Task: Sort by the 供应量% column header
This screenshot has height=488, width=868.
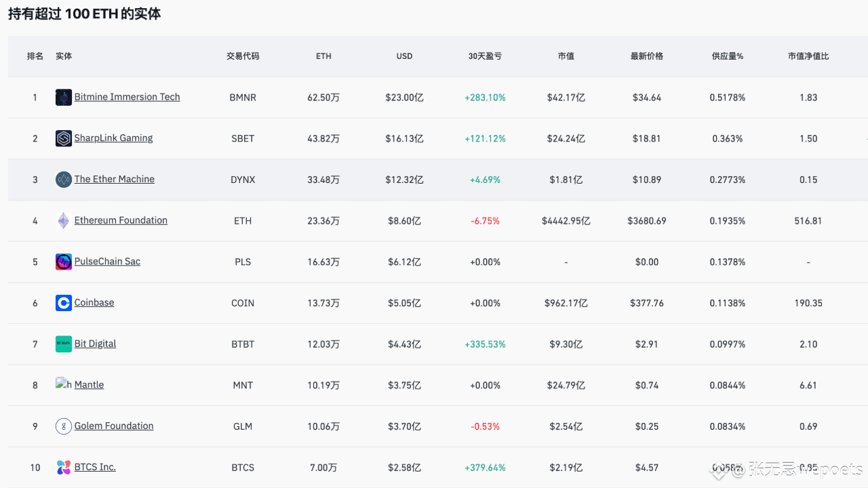Action: pos(728,56)
